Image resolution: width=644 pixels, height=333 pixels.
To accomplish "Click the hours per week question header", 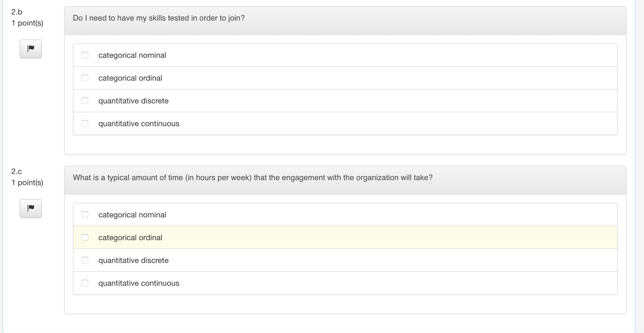I will pos(253,178).
